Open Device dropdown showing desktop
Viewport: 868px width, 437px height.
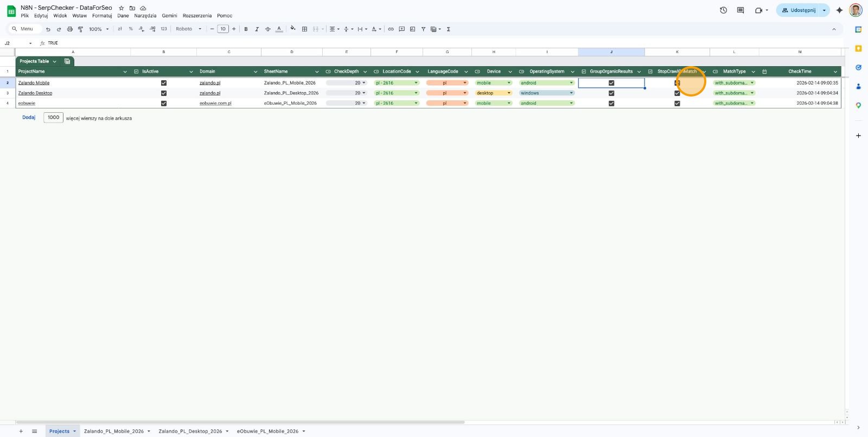pos(494,93)
